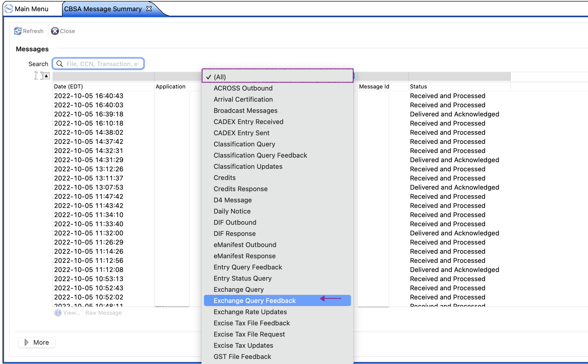Select Excise Tax Updates option
Viewport: 588px width, 364px height.
tap(277, 345)
